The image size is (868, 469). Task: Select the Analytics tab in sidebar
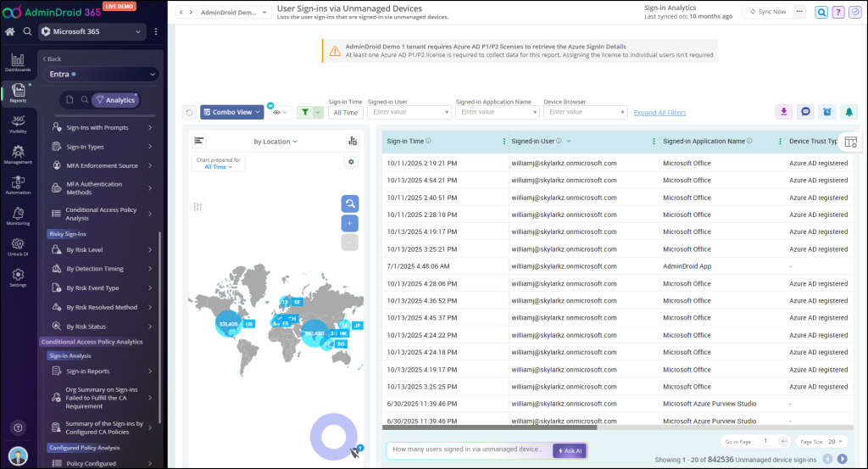tap(115, 100)
